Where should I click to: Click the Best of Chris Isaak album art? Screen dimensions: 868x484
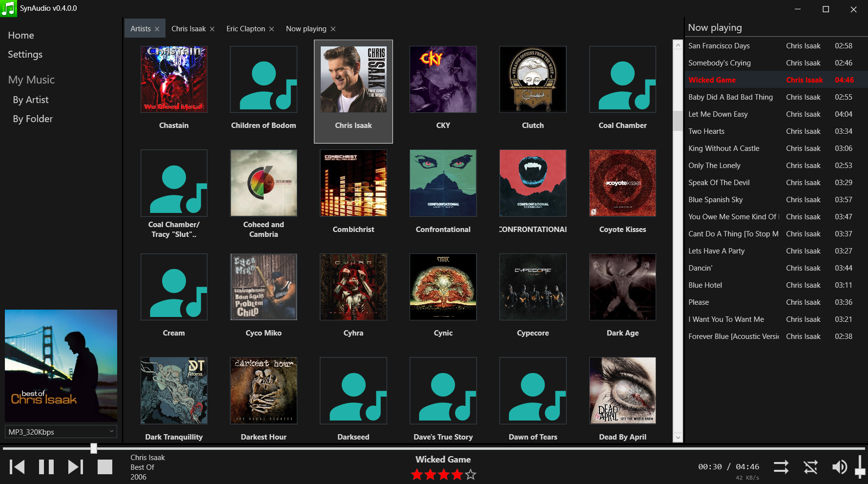point(61,366)
